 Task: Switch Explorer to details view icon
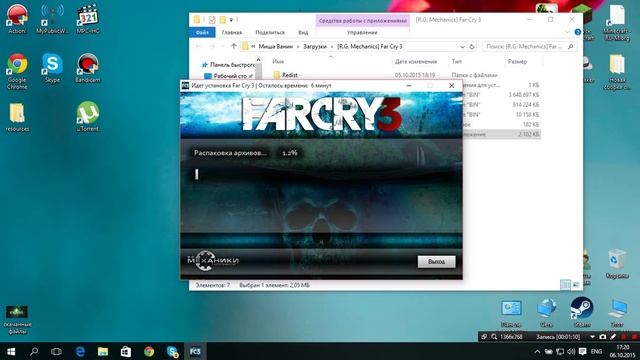(x=565, y=285)
